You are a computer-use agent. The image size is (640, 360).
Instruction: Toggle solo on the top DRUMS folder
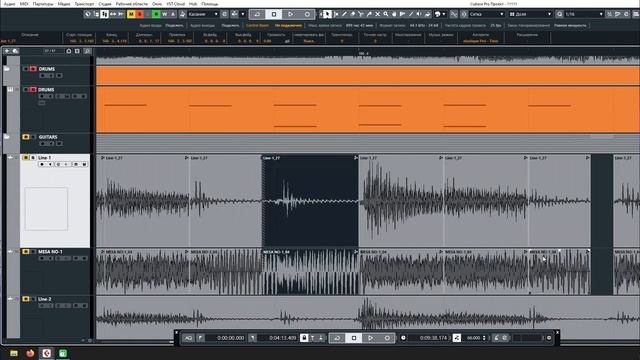click(x=33, y=69)
